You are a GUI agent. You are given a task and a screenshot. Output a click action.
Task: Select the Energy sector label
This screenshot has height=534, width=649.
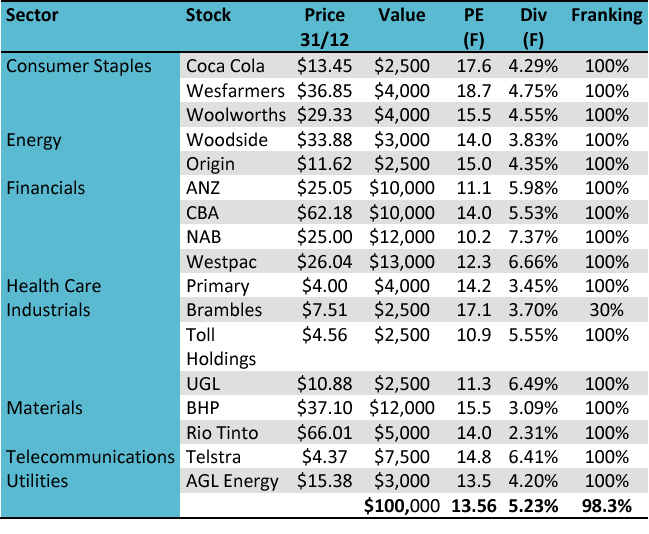34,139
